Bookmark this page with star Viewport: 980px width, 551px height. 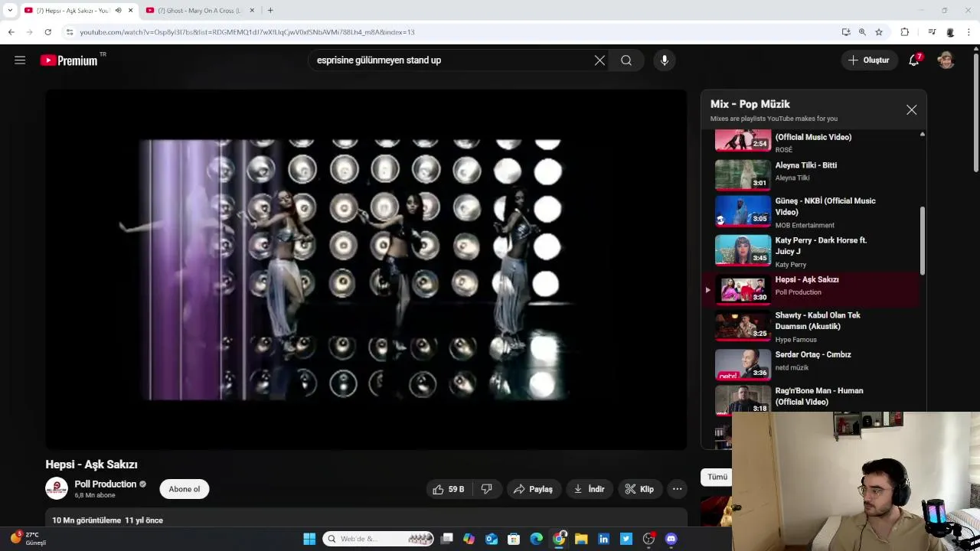tap(879, 32)
